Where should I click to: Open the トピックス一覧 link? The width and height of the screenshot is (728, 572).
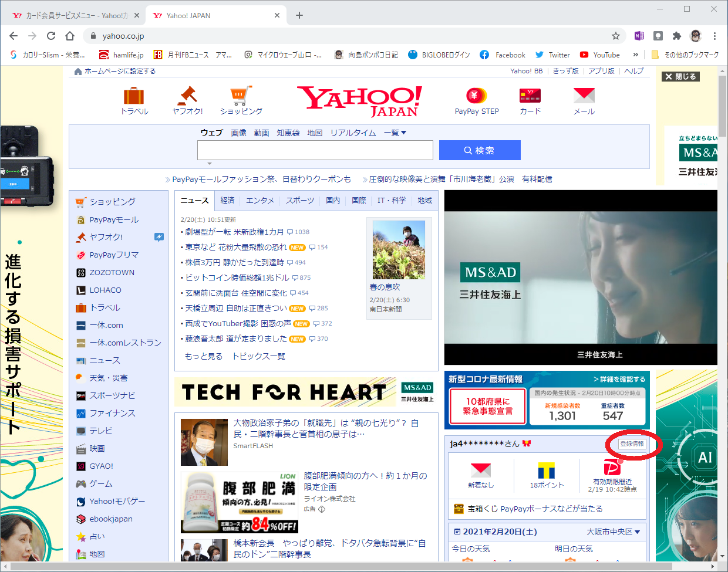tap(258, 356)
